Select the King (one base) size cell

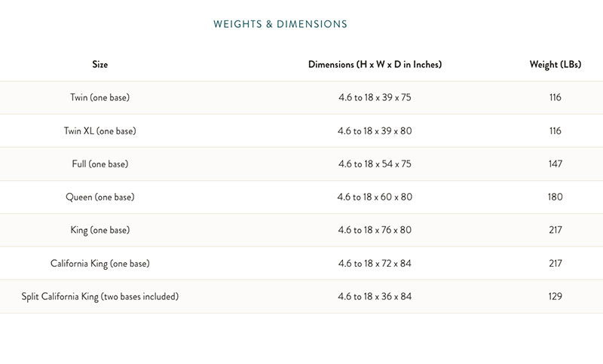tap(100, 231)
